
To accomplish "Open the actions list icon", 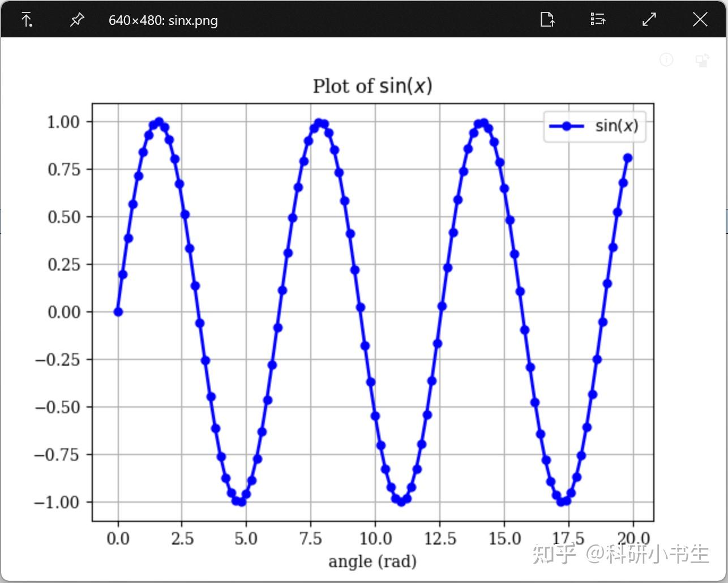I will point(598,19).
